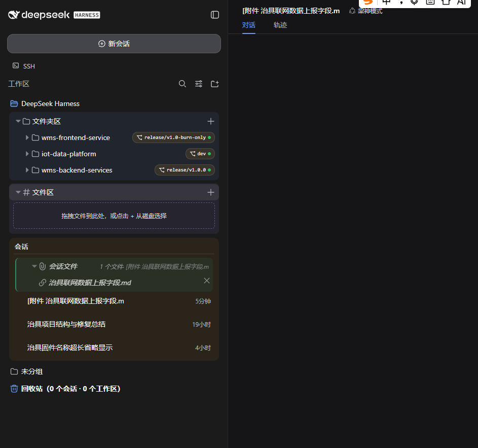Click the 工作区 section label
The height and width of the screenshot is (448, 478).
19,84
